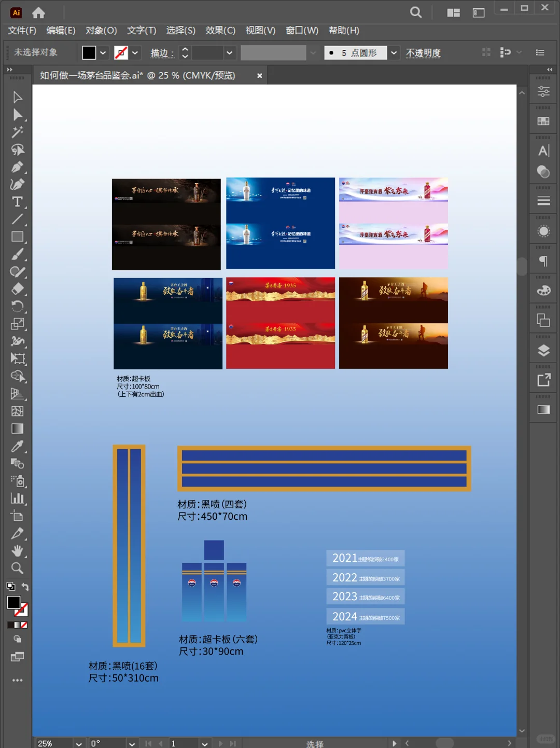Open the 窗口(W) menu
Image resolution: width=560 pixels, height=748 pixels.
(x=302, y=31)
